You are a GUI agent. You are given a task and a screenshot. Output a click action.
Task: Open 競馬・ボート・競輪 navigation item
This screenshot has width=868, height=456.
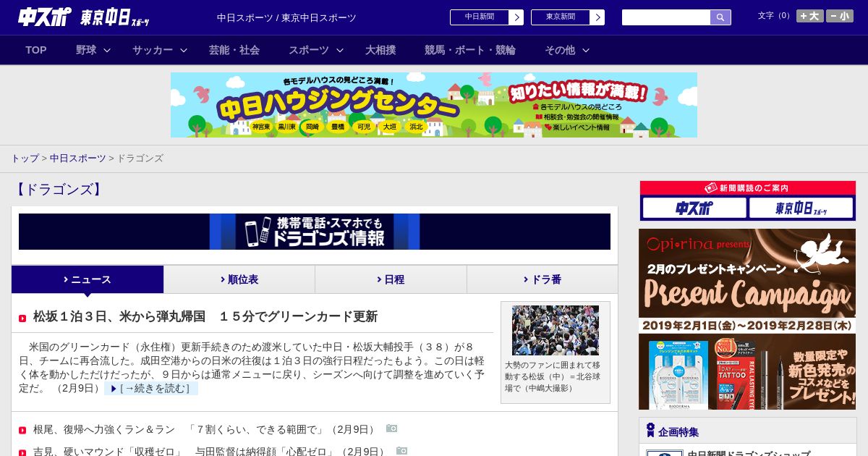coord(470,50)
